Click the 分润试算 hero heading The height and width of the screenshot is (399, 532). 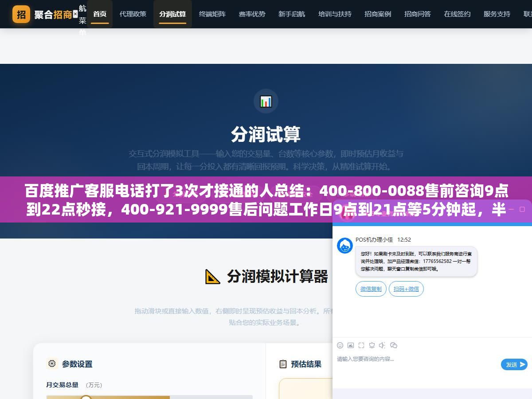tap(266, 134)
